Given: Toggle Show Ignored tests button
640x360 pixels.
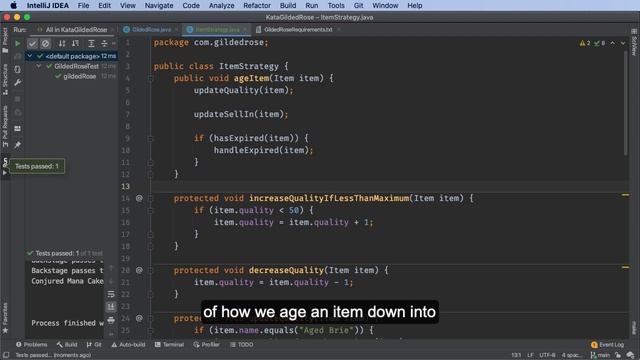Looking at the screenshot, I should tap(45, 43).
